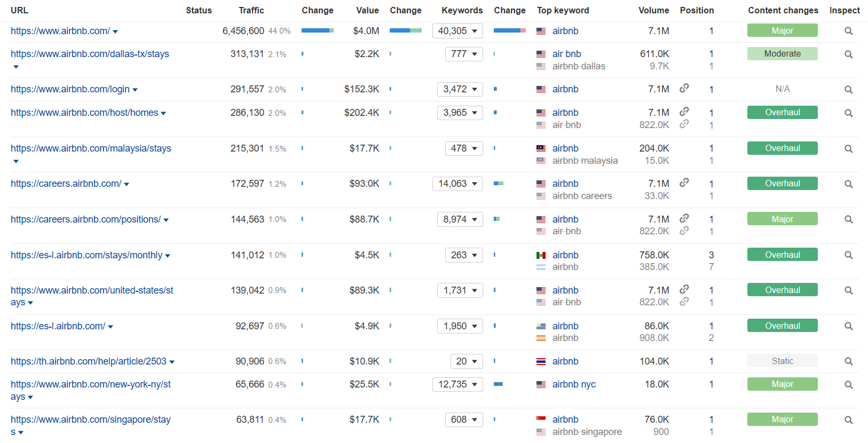Inspect the help/article/2503 row

coord(848,361)
